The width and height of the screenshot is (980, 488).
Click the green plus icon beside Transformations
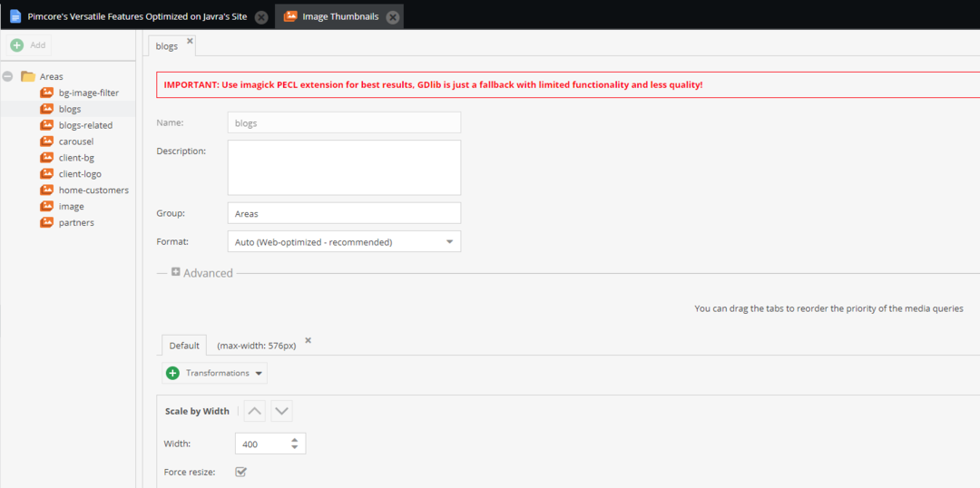coord(172,373)
